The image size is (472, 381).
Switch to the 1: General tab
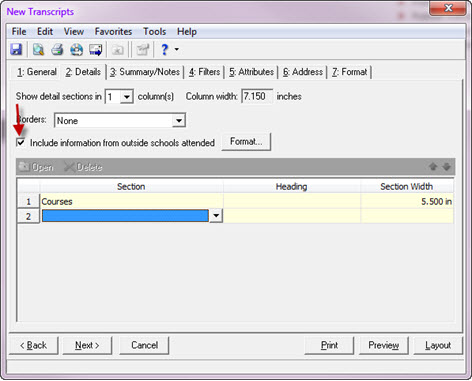coord(37,72)
